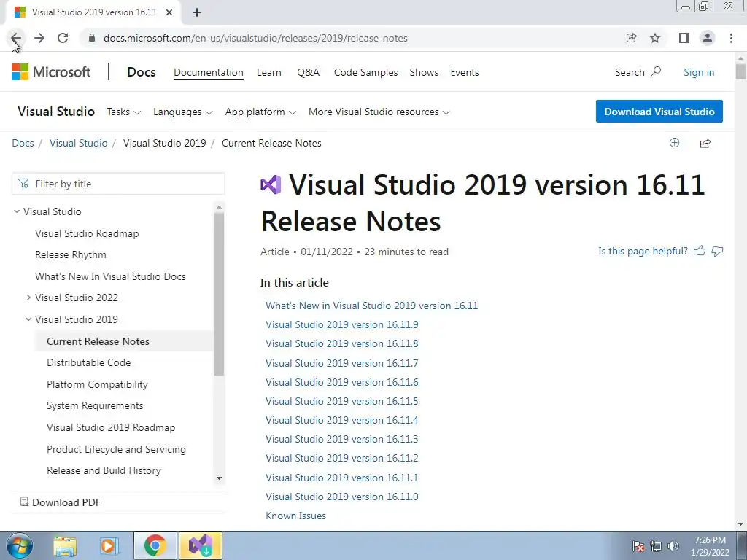Open the Chrome profile avatar
Screen dimensions: 747x560
708,38
